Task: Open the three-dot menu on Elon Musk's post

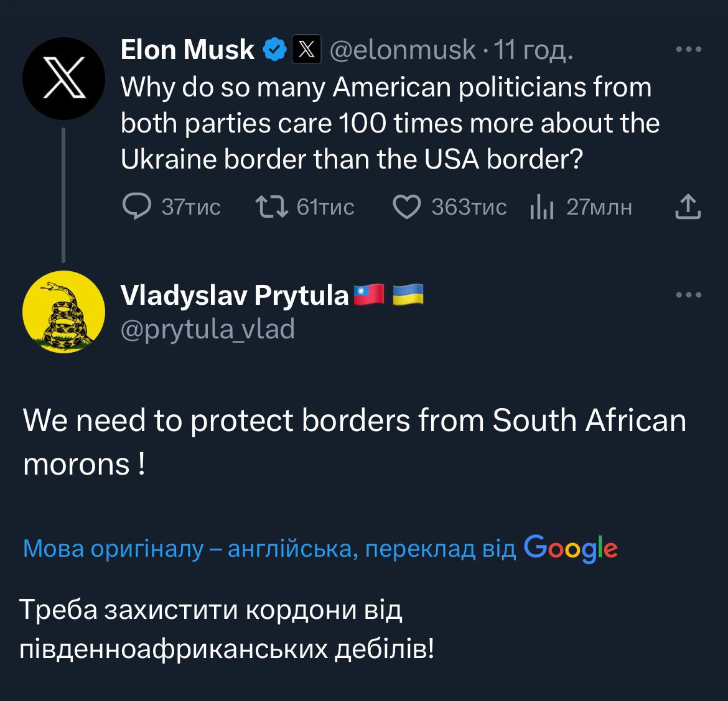Action: pos(689,50)
